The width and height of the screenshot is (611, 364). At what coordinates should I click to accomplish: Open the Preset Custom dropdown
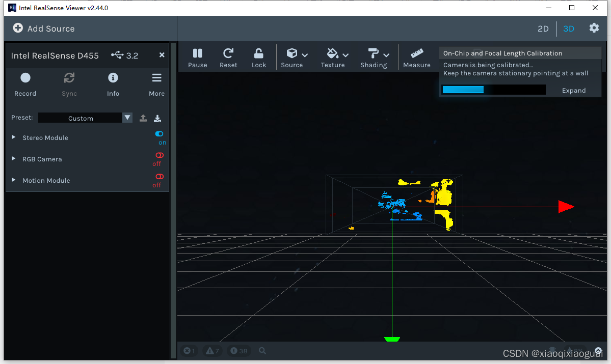tap(85, 118)
